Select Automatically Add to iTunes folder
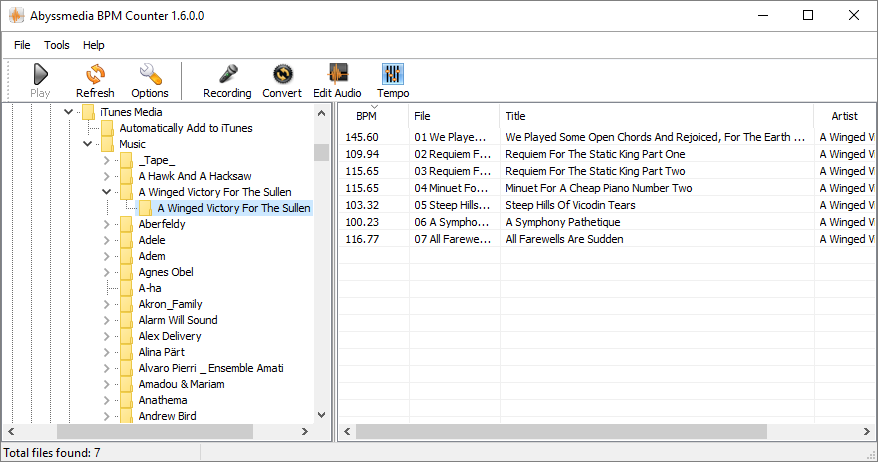Image resolution: width=878 pixels, height=462 pixels. point(186,128)
